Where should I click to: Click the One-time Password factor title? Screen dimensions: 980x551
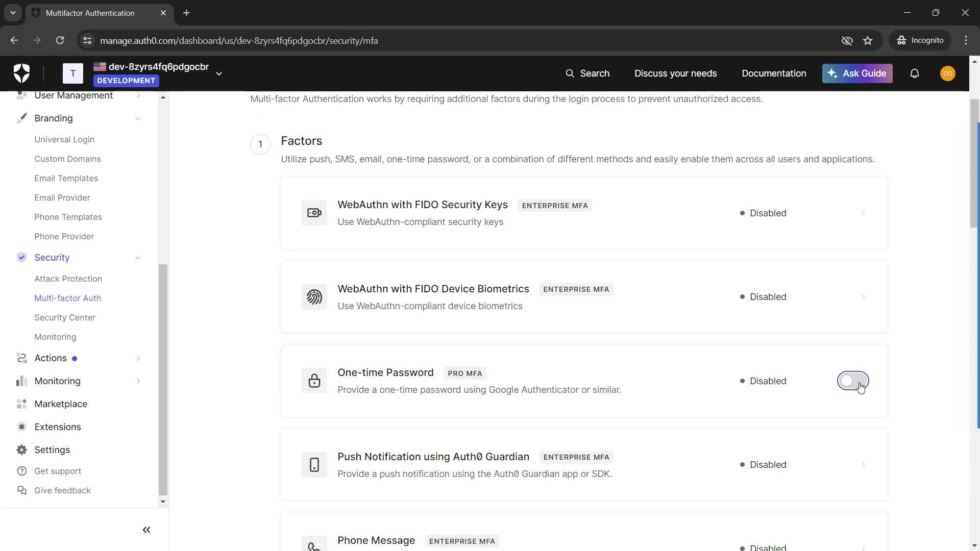click(385, 373)
